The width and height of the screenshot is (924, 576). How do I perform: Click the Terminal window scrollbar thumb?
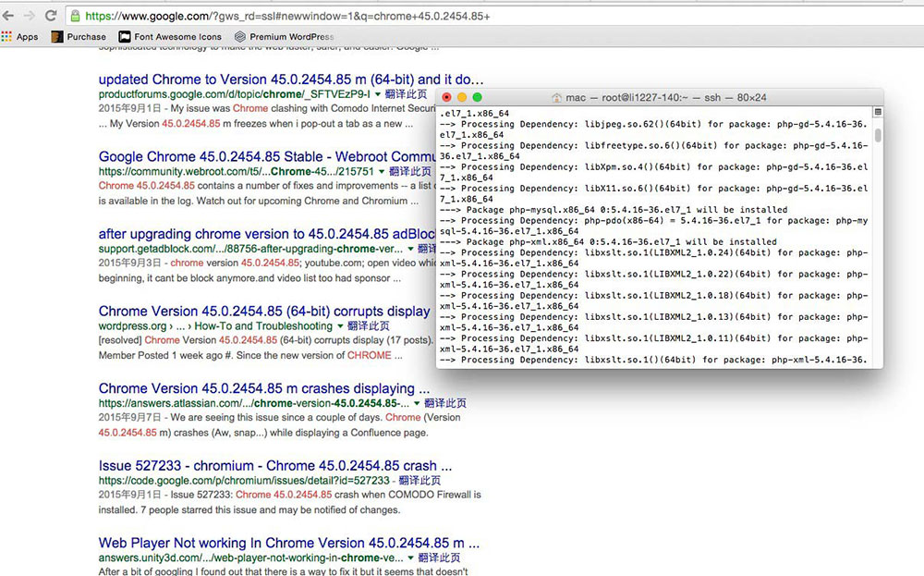pyautogui.click(x=878, y=135)
